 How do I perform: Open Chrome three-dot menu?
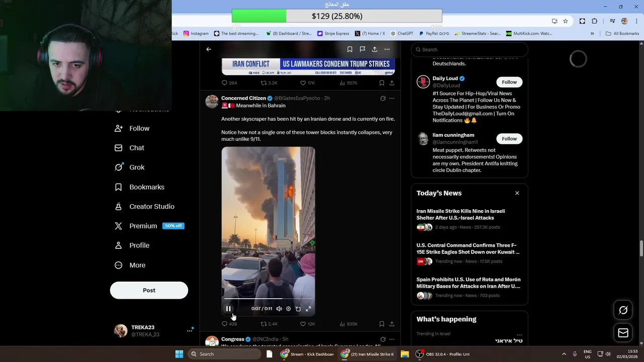(636, 21)
